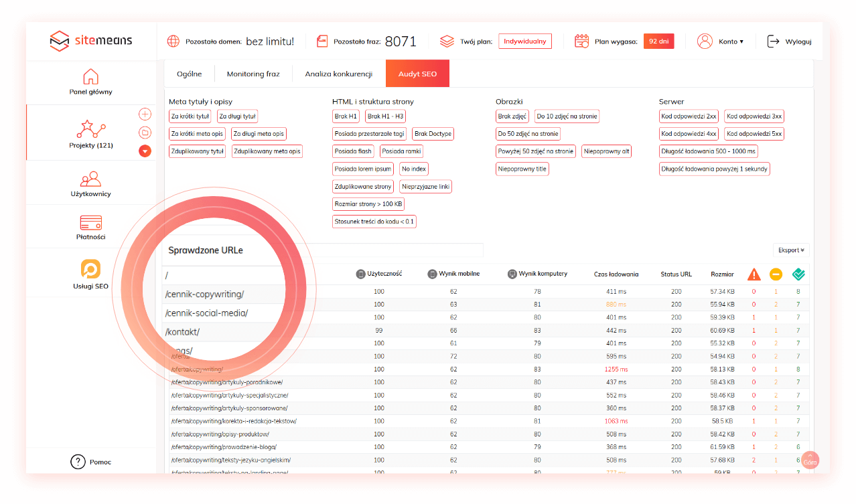Click the Usługi SEO icon
This screenshot has width=856, height=504.
pyautogui.click(x=90, y=269)
